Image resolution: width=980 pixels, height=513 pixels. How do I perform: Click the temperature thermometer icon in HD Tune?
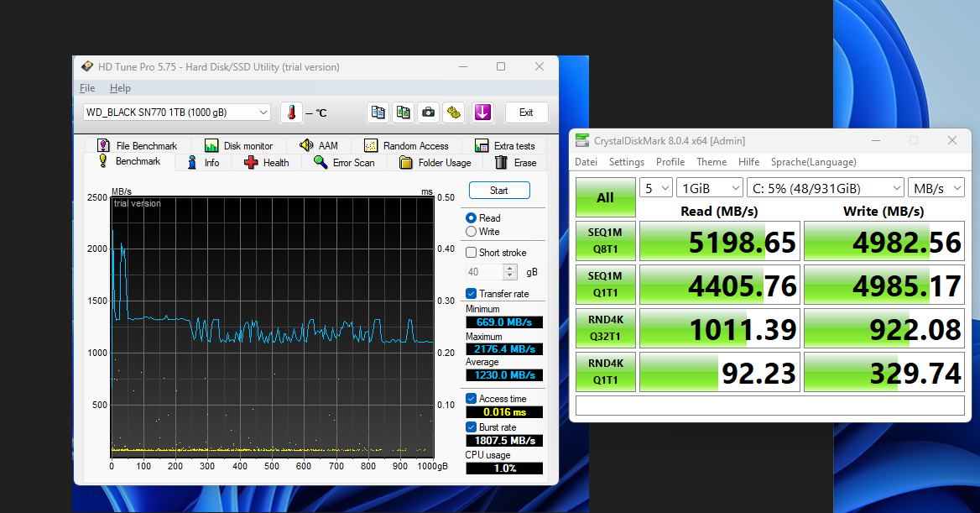click(x=291, y=113)
